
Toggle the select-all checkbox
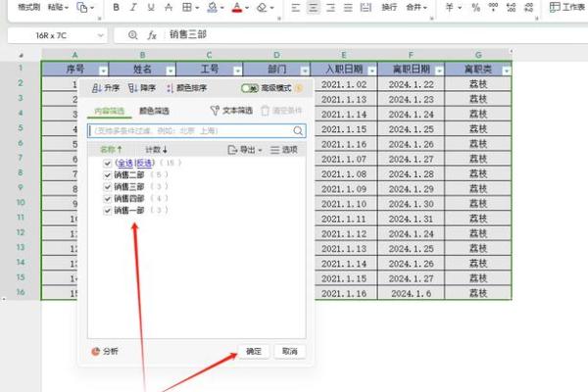[107, 164]
